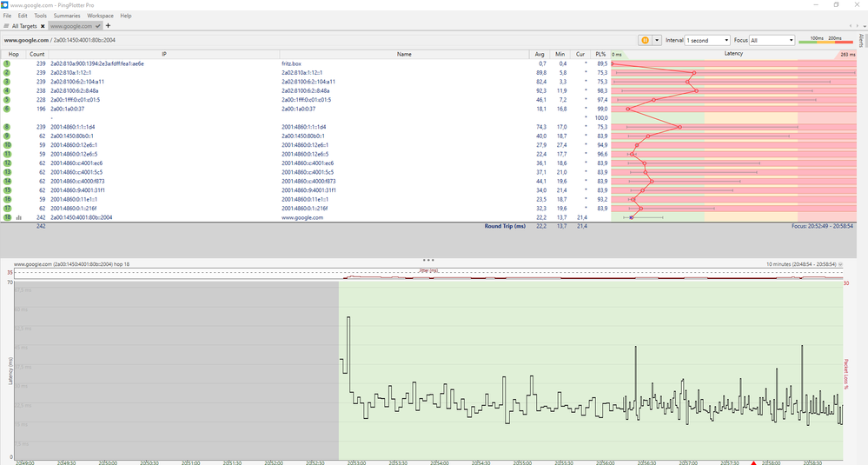Open the Summaries menu
This screenshot has height=465, width=868.
coord(67,16)
